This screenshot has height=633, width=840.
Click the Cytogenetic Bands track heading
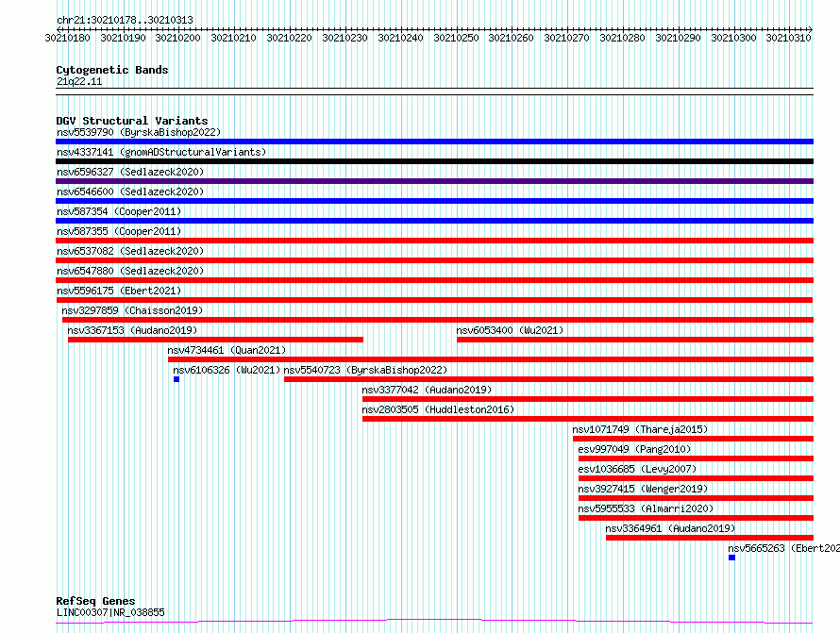[x=112, y=70]
